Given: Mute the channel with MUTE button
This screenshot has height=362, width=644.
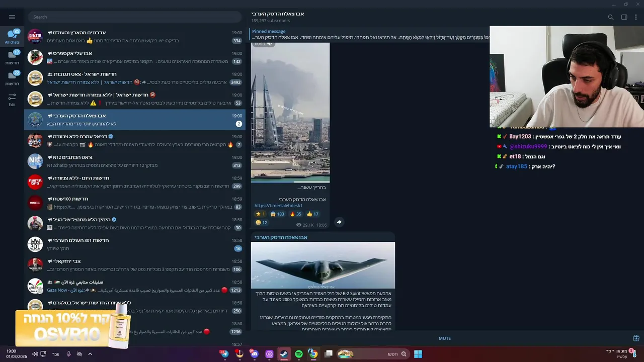Looking at the screenshot, I should pos(444,338).
